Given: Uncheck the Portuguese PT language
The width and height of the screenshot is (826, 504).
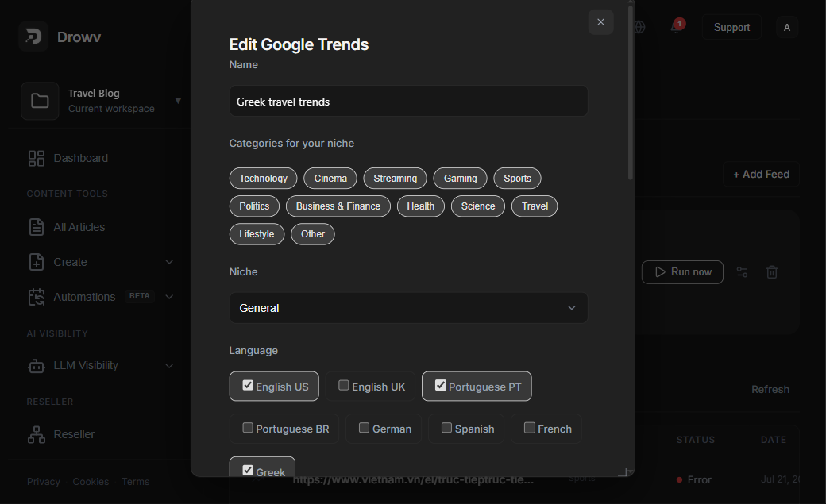Looking at the screenshot, I should [x=440, y=386].
